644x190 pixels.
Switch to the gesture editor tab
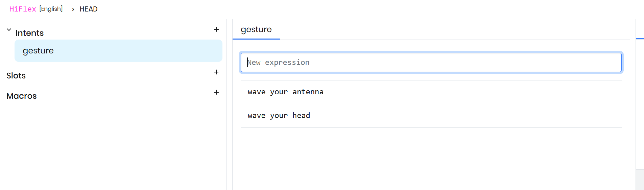pos(256,29)
